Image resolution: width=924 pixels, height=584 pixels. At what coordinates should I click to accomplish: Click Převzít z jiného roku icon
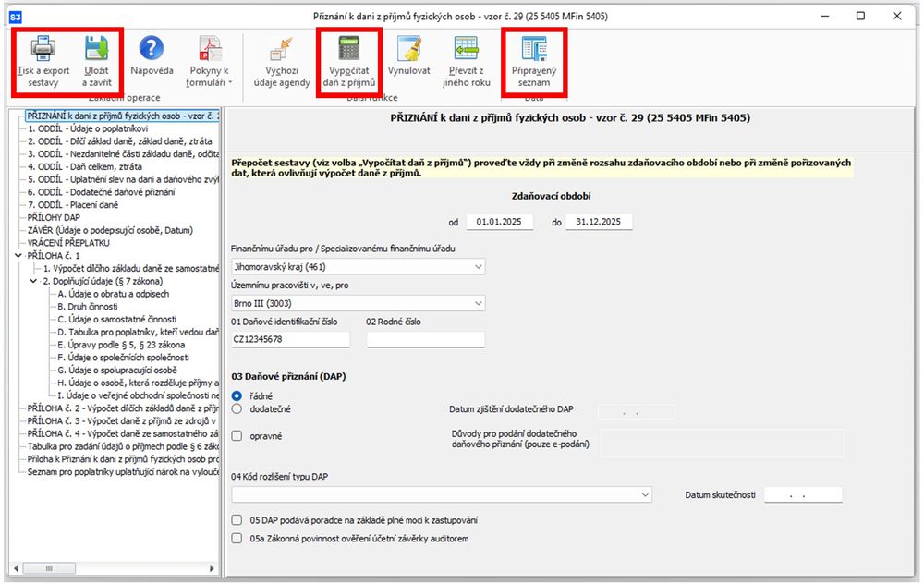pos(466,49)
